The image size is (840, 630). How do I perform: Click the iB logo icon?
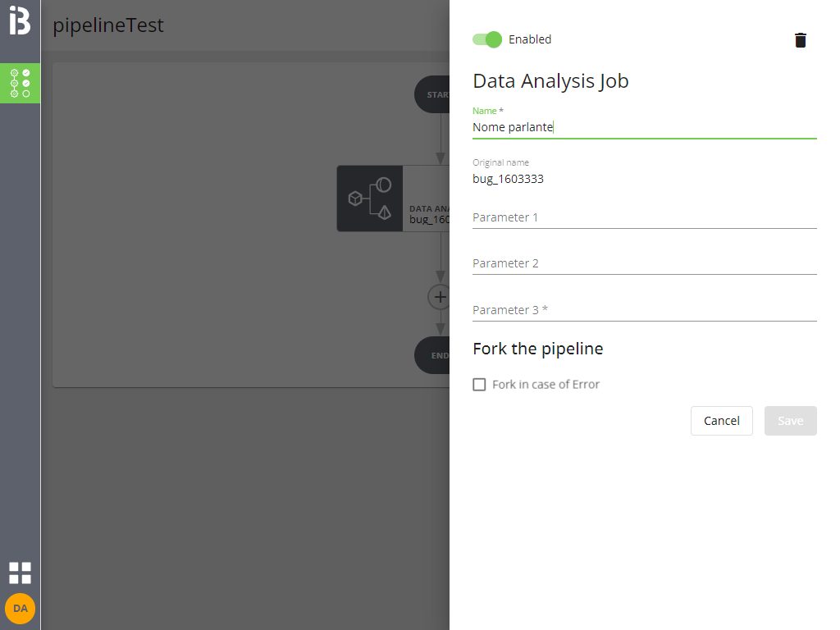tap(20, 21)
